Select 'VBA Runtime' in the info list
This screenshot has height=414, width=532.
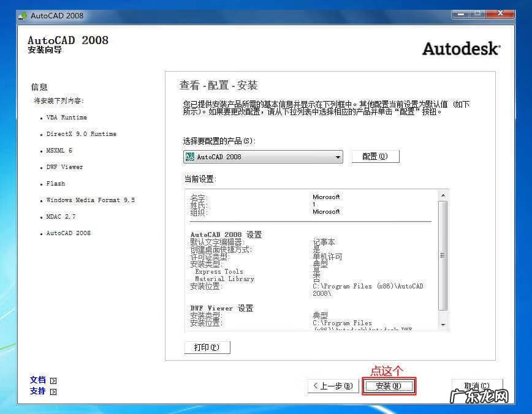[x=66, y=118]
